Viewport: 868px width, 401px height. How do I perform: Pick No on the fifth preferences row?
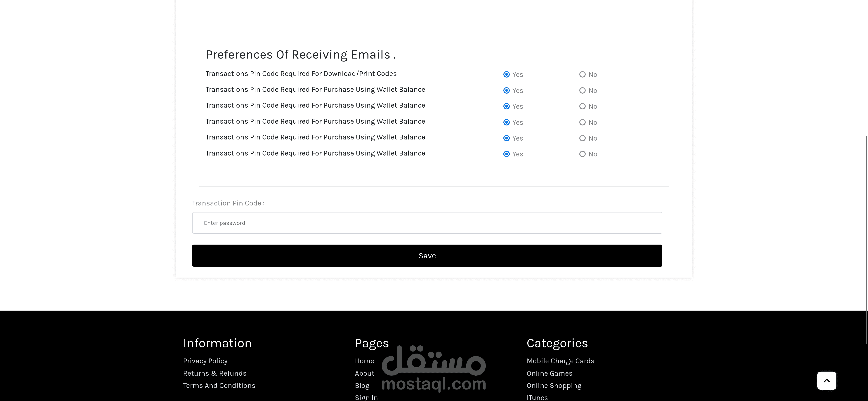tap(582, 138)
